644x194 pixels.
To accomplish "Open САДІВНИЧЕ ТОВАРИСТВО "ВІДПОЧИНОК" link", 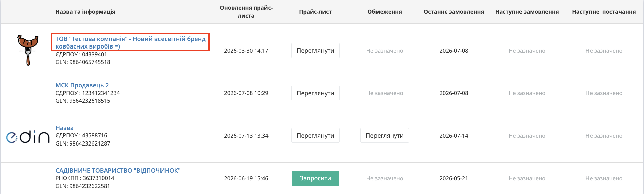I will tap(118, 170).
